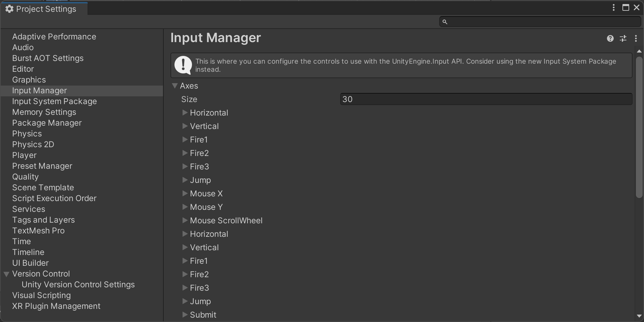
Task: Open Script Execution Order settings
Action: 54,198
